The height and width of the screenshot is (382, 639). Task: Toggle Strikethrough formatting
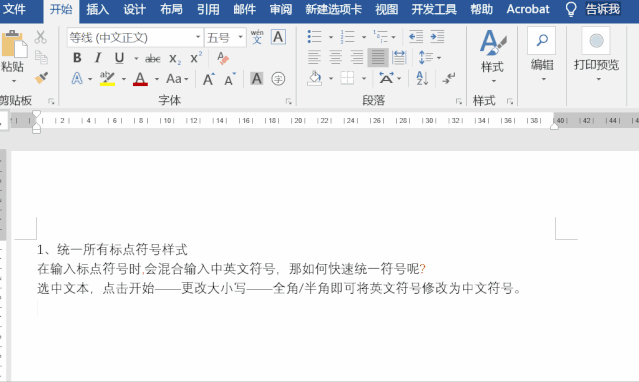(x=153, y=59)
